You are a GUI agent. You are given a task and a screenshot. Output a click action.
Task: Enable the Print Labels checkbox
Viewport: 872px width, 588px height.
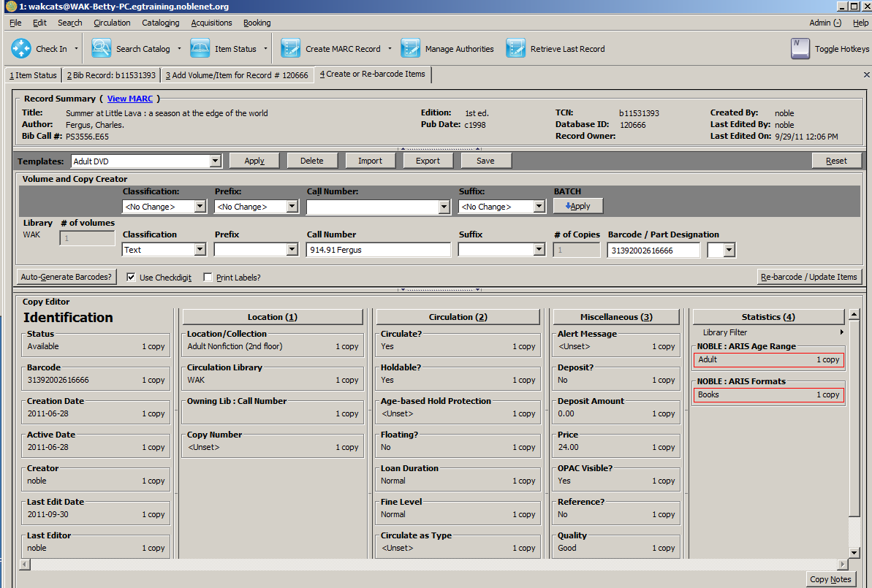coord(208,278)
